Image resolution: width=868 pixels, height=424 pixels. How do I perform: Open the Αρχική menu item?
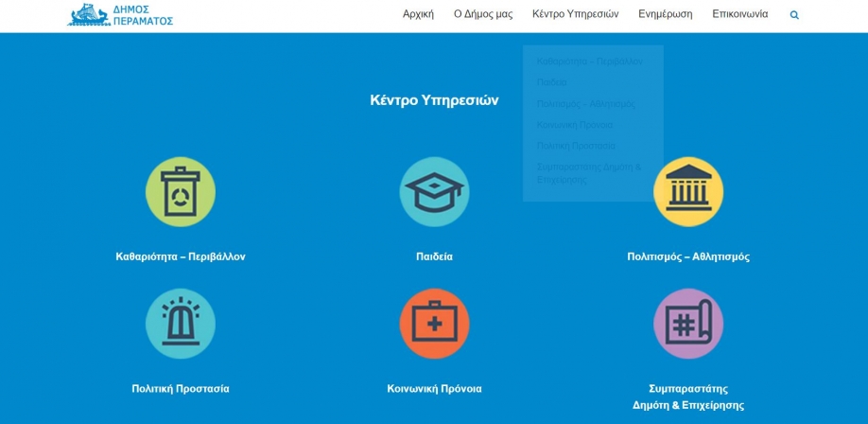point(418,14)
